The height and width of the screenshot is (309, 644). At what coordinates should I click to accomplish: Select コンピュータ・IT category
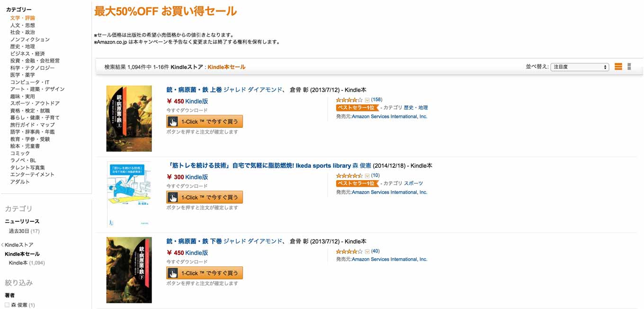click(x=30, y=82)
